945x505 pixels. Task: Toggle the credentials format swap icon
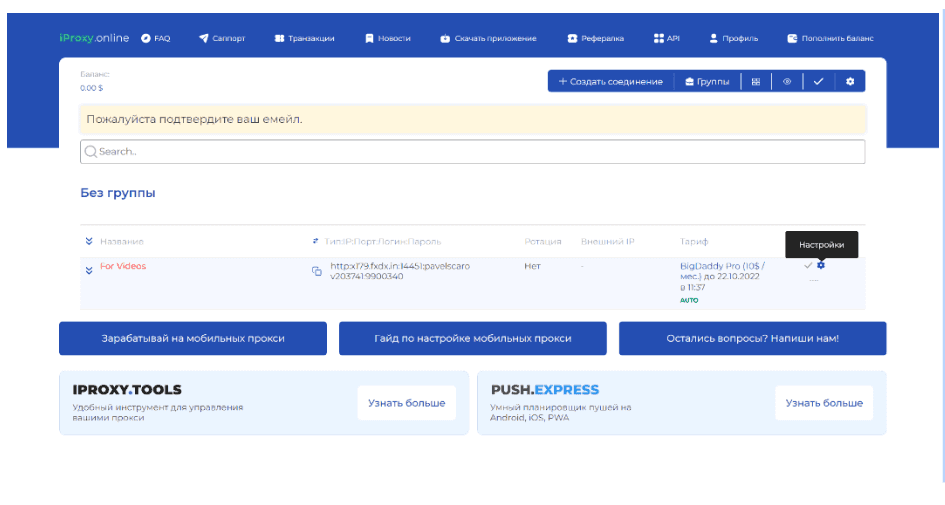[x=315, y=241]
